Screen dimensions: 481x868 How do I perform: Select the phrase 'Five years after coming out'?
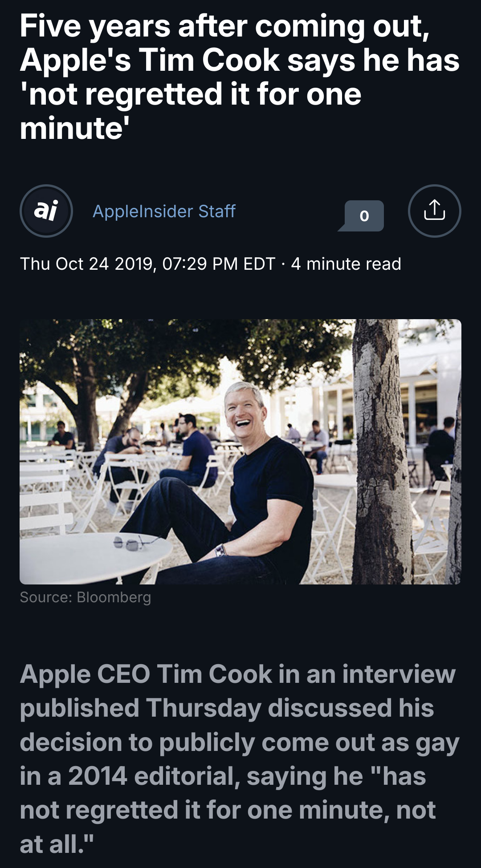(224, 27)
